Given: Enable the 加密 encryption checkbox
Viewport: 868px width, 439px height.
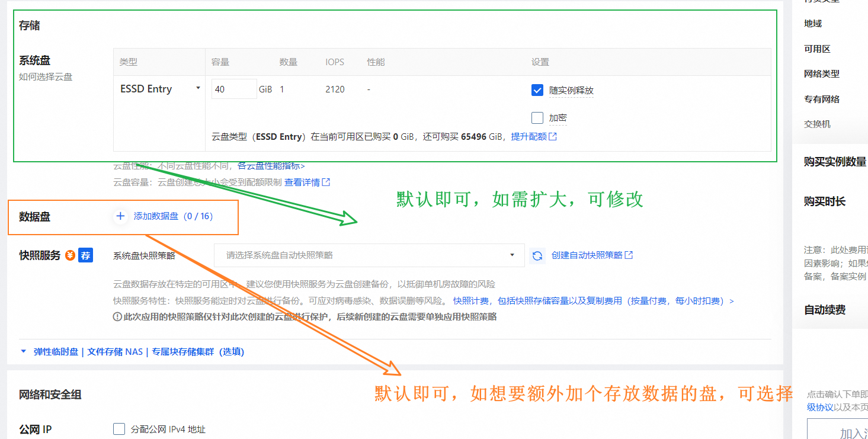Looking at the screenshot, I should (537, 118).
